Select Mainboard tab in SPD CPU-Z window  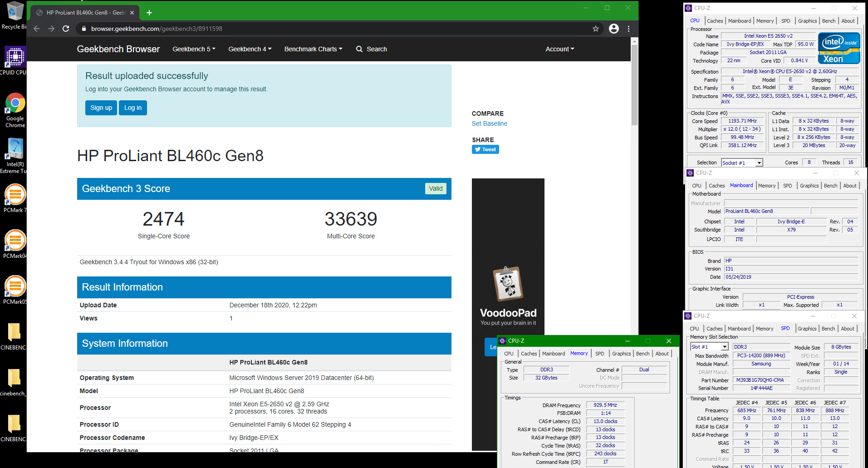[739, 329]
